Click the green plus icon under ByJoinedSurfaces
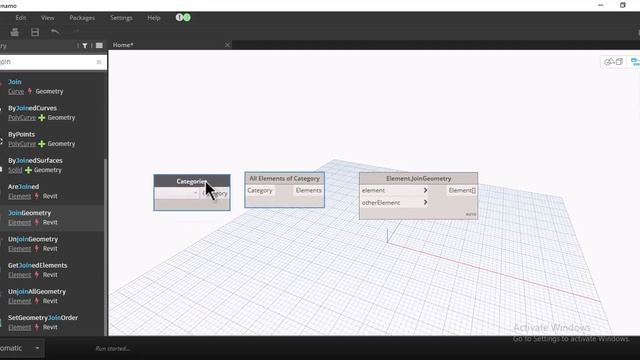The image size is (640, 360). [x=28, y=170]
